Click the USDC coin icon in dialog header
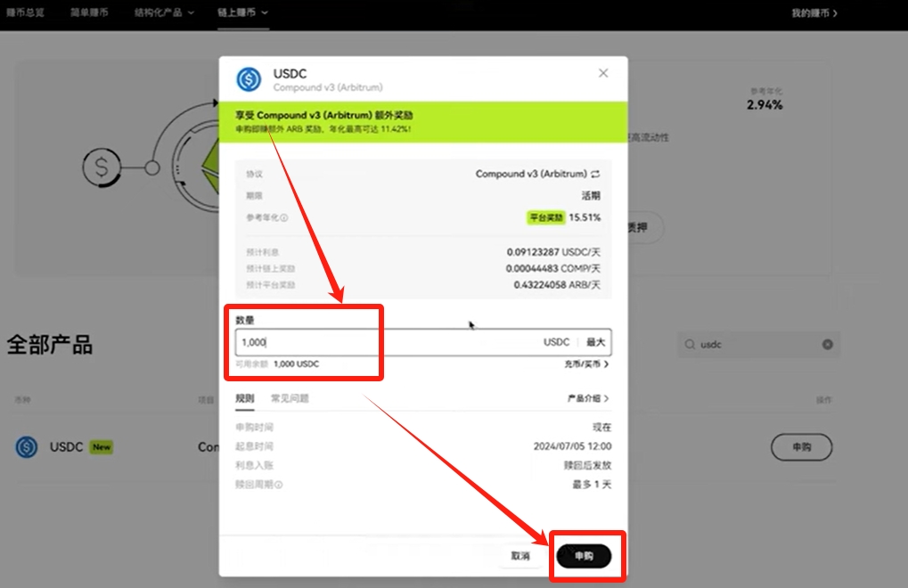Viewport: 908px width, 588px height. point(249,79)
